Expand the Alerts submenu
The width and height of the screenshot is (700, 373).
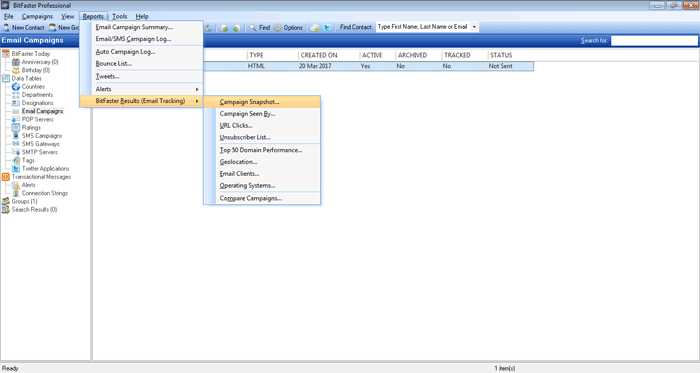(x=142, y=89)
